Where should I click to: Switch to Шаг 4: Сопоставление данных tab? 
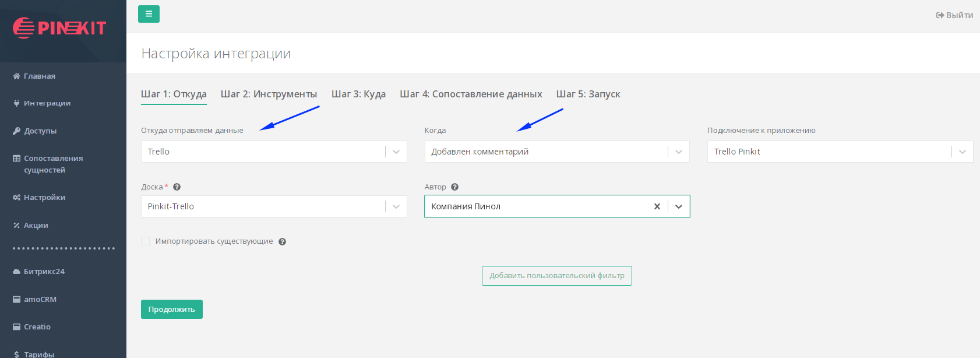click(x=471, y=94)
